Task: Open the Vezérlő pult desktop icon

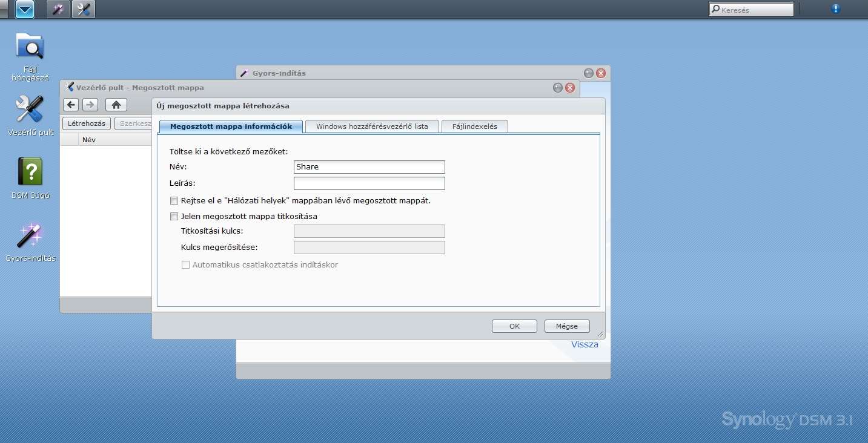Action: pos(30,110)
